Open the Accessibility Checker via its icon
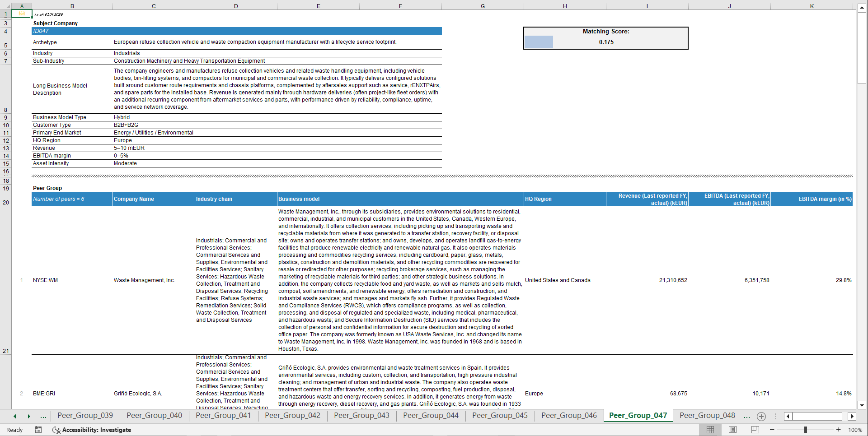868x436 pixels. [x=56, y=430]
